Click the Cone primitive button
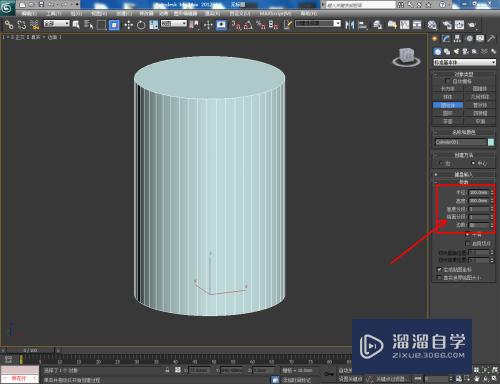Screen dimensions: 500x384 pos(480,89)
